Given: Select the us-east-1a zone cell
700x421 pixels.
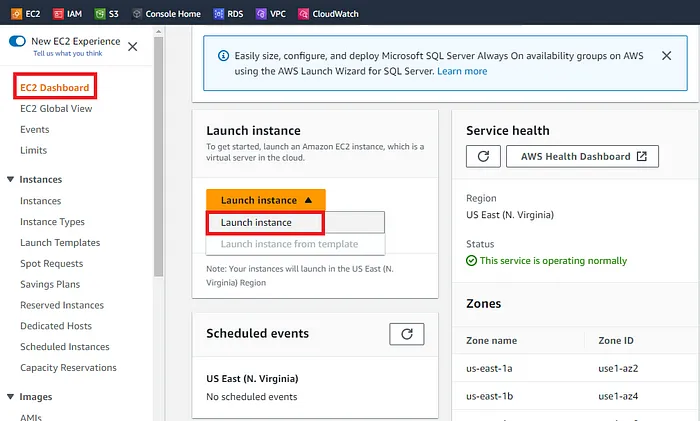Looking at the screenshot, I should coord(489,369).
